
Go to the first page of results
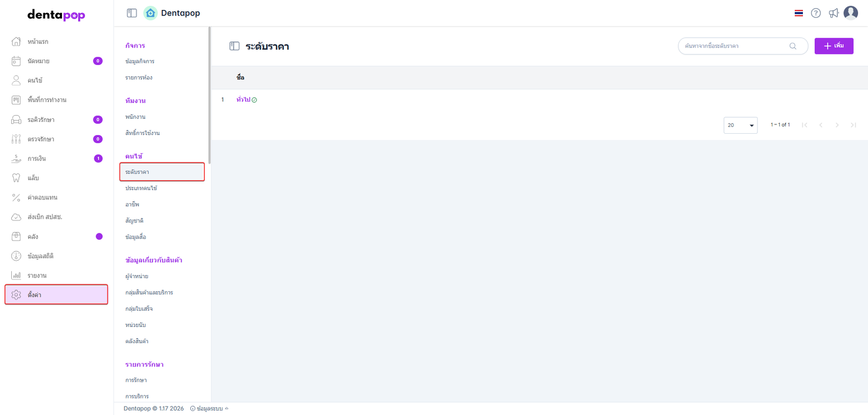pos(805,125)
